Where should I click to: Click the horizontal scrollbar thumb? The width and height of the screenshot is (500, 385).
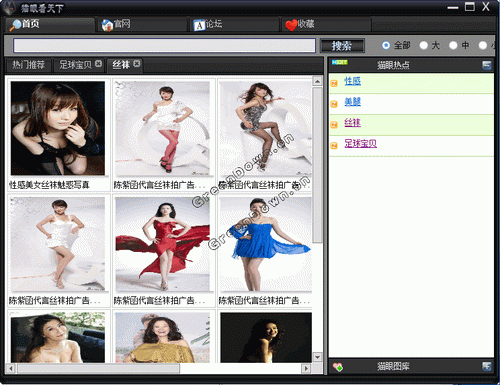tap(98, 368)
